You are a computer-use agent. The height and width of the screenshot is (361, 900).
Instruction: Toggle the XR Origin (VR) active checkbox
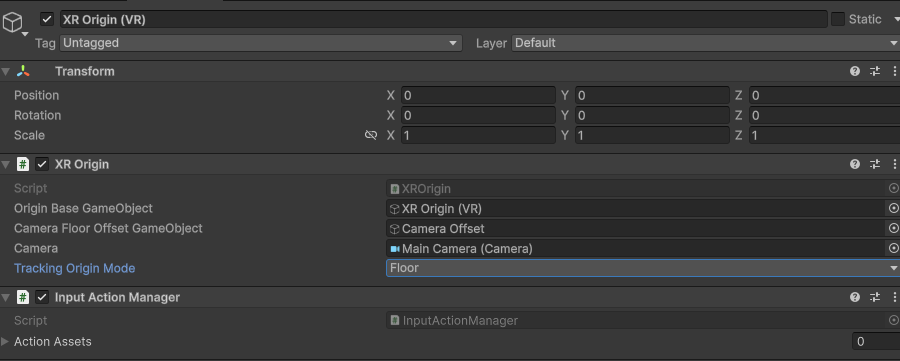[x=47, y=20]
